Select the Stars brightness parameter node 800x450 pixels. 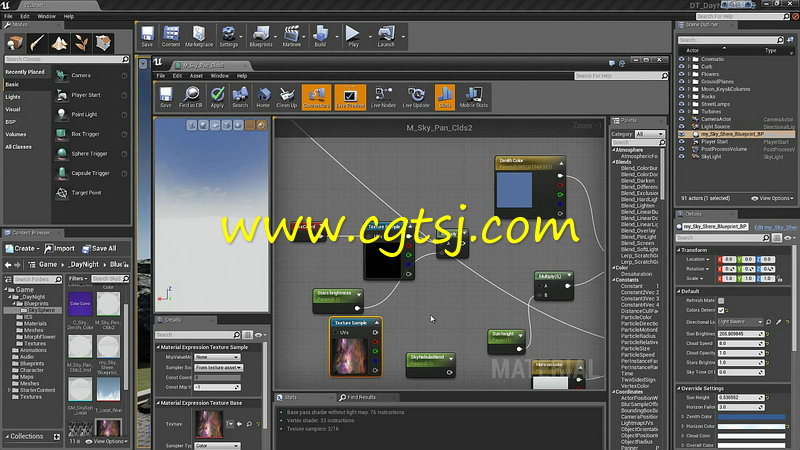point(338,301)
